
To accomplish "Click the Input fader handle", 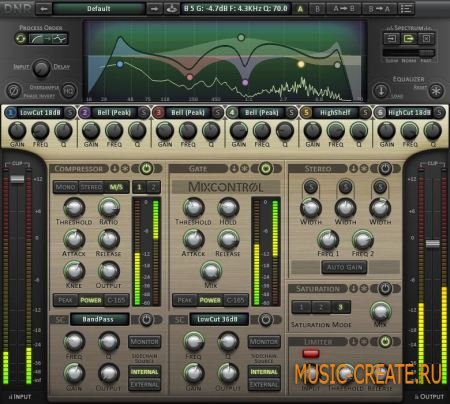I will click(x=17, y=179).
